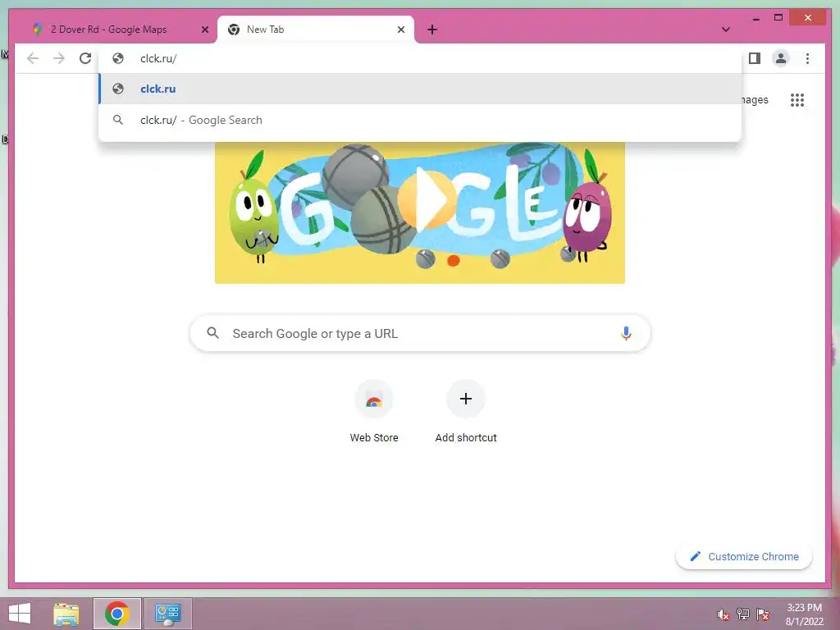Open the Google apps grid
The image size is (840, 630).
click(x=797, y=99)
